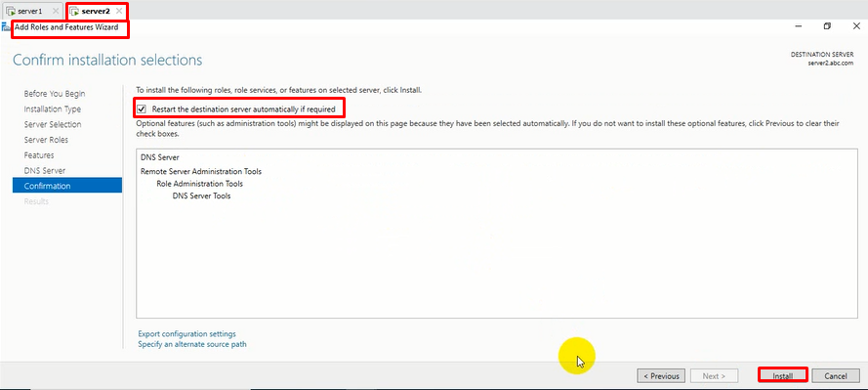The image size is (868, 390).
Task: Click the 'Confirm installation selections' heading
Action: tap(107, 60)
